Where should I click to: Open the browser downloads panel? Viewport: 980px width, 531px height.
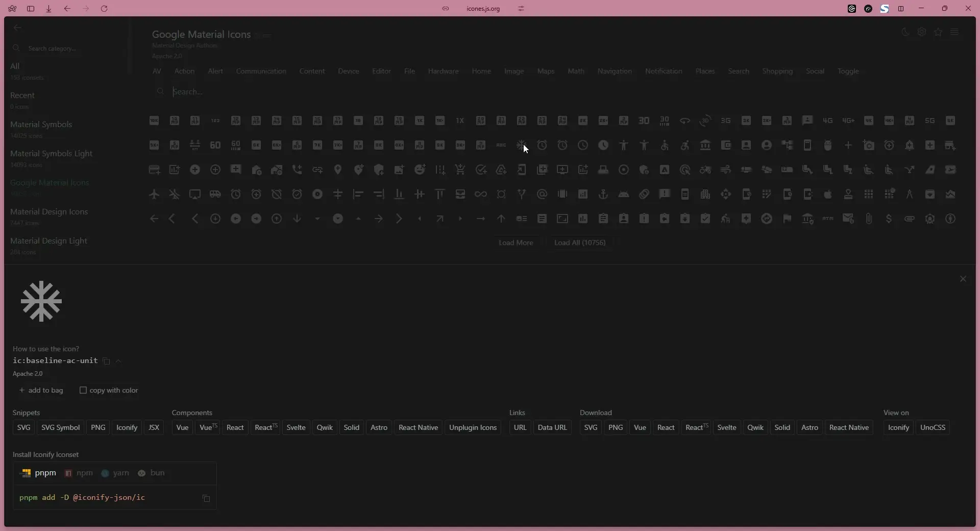tap(48, 9)
